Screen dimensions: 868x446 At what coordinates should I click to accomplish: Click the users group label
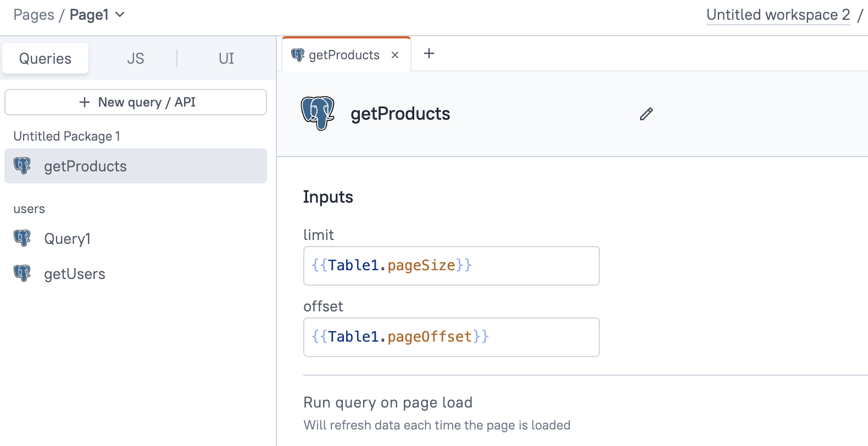(x=29, y=209)
